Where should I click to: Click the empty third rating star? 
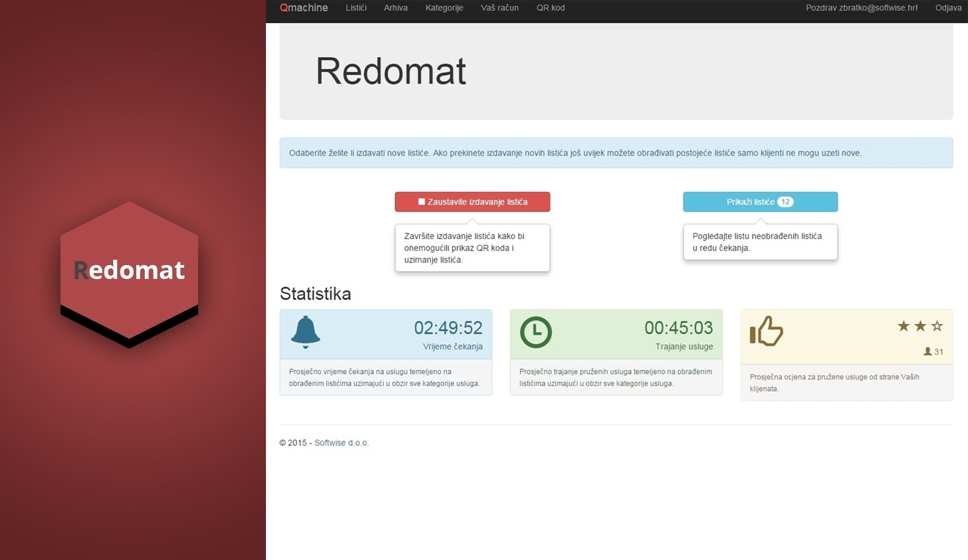coord(937,326)
